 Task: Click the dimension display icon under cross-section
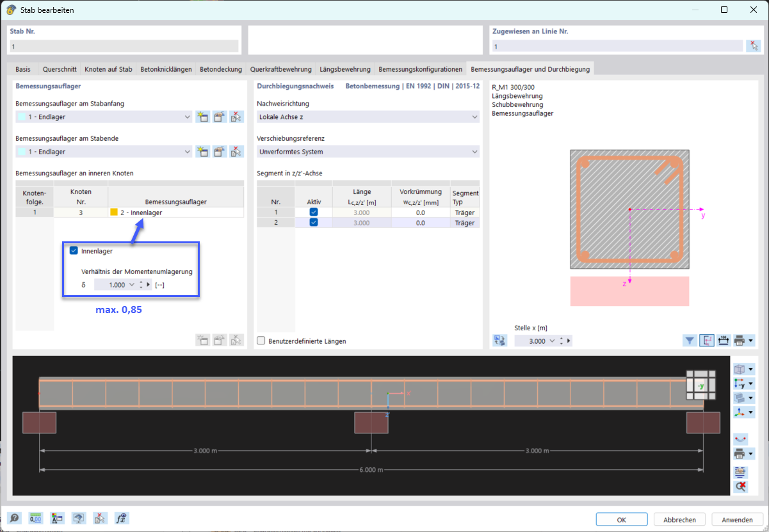click(x=724, y=341)
